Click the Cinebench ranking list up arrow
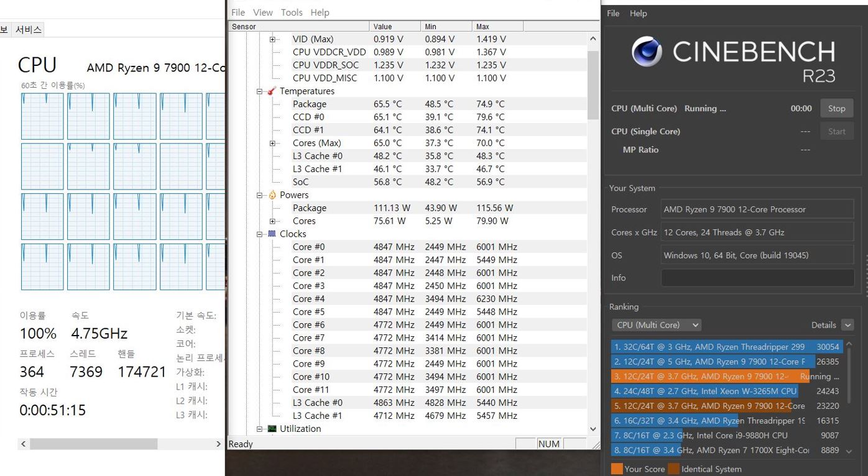 [849, 344]
